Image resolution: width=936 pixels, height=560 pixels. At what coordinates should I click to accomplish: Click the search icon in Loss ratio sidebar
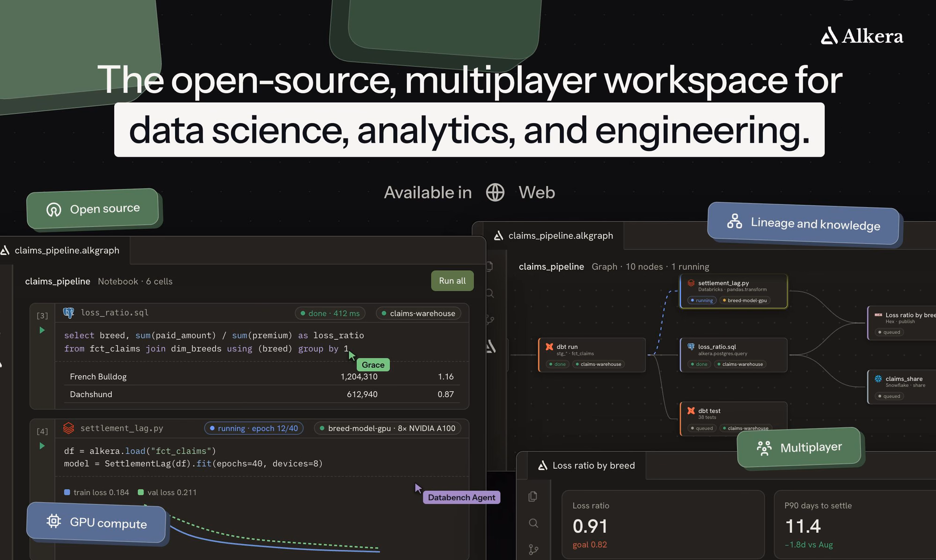pyautogui.click(x=534, y=523)
